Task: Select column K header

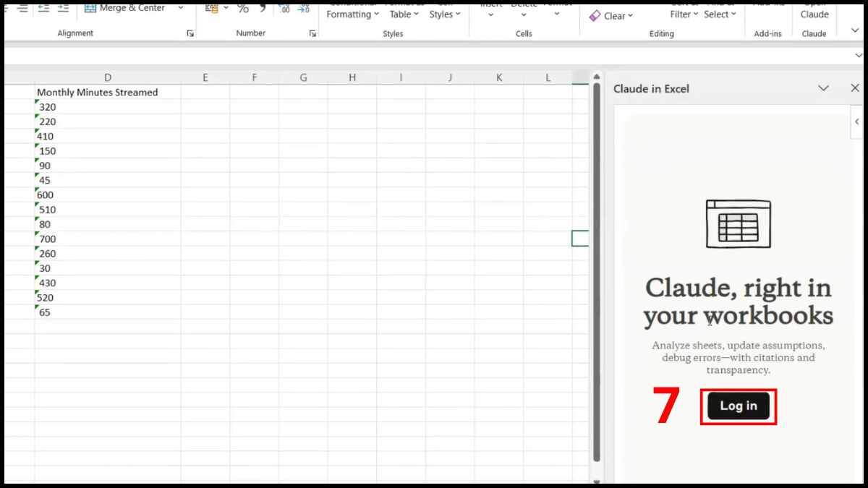Action: [499, 77]
